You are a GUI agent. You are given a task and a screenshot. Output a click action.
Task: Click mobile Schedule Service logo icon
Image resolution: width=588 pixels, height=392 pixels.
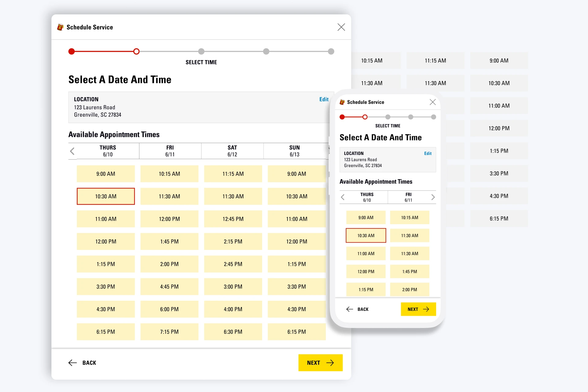tap(342, 102)
